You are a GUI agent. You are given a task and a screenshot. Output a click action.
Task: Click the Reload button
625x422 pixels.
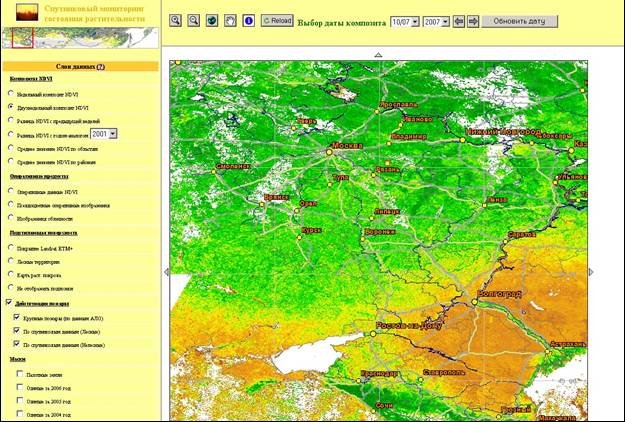279,20
